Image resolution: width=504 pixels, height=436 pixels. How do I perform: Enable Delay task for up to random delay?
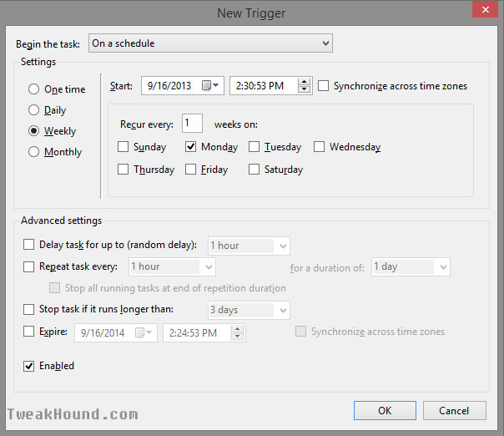pyautogui.click(x=28, y=244)
